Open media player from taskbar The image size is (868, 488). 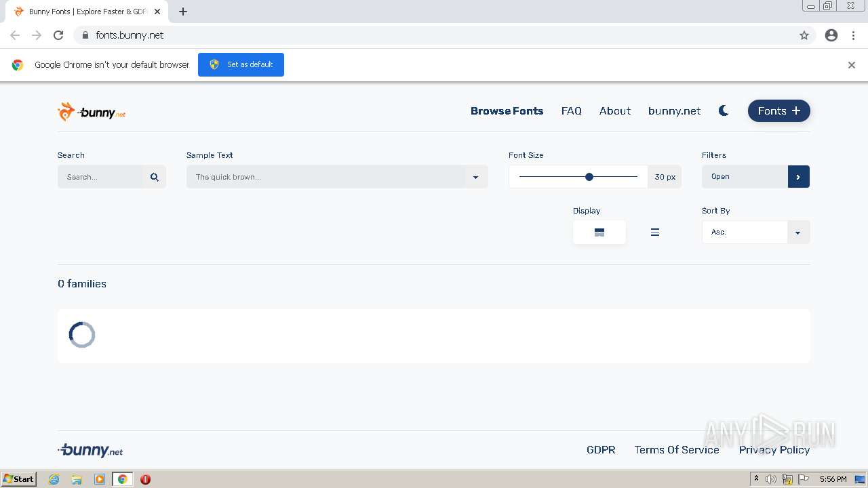pyautogui.click(x=100, y=479)
